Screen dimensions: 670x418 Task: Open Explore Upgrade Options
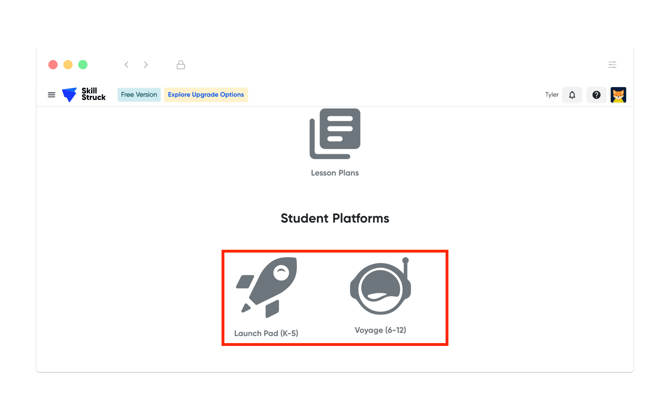(x=206, y=95)
